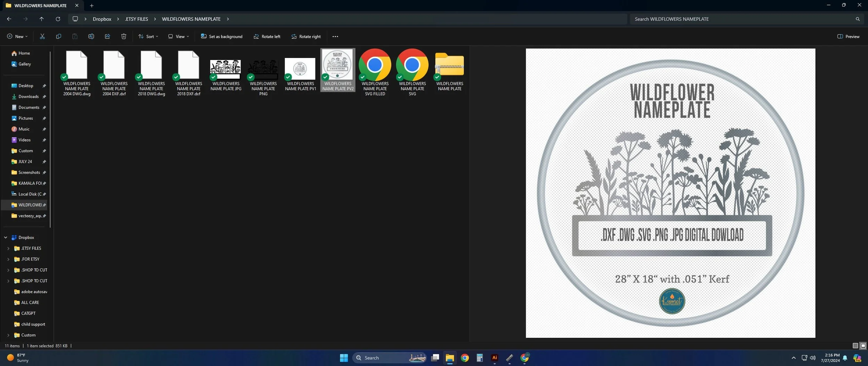Image resolution: width=868 pixels, height=366 pixels.
Task: Go back with the left arrow
Action: 9,19
